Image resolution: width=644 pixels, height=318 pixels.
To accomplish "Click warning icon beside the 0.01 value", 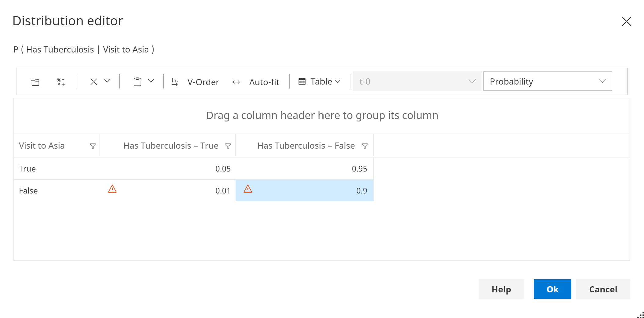I will tap(112, 189).
